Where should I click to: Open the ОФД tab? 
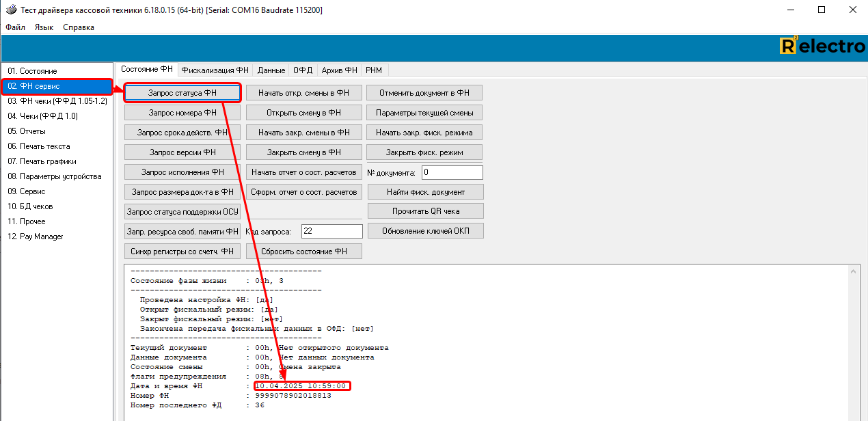pyautogui.click(x=302, y=70)
